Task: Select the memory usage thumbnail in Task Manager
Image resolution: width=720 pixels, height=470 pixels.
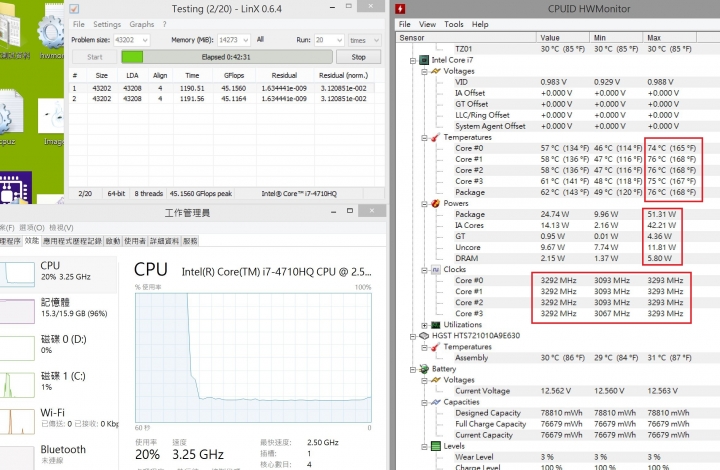Action: coord(17,311)
